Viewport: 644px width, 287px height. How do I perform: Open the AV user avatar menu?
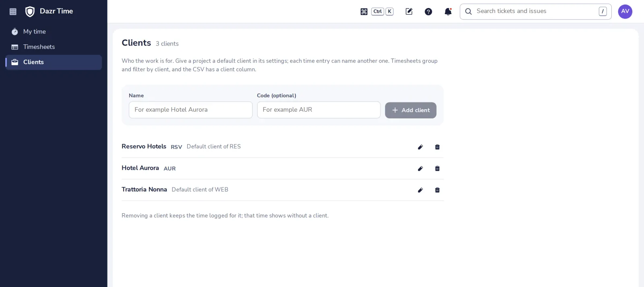click(x=625, y=12)
